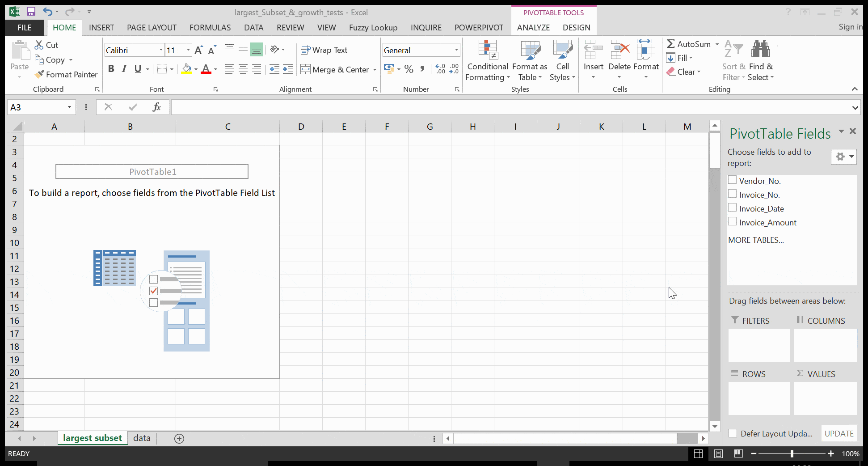This screenshot has width=868, height=466.
Task: Click MORE TABLES... link
Action: (756, 240)
